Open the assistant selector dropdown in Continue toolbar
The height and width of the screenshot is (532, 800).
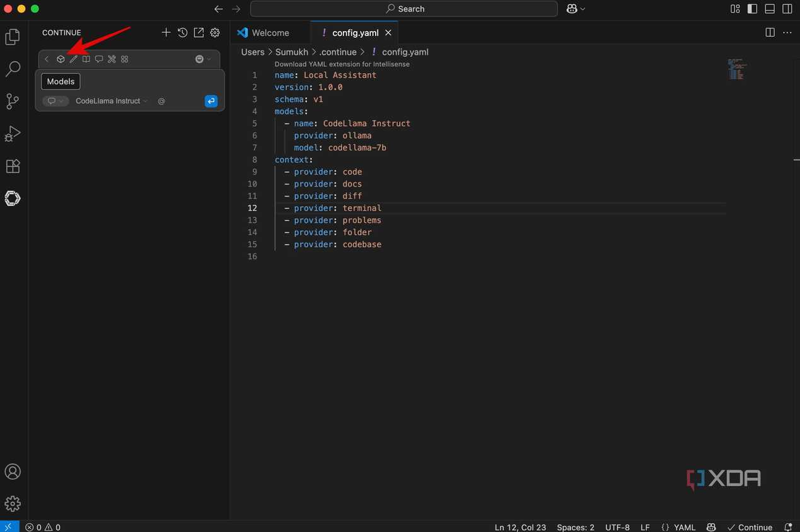203,59
